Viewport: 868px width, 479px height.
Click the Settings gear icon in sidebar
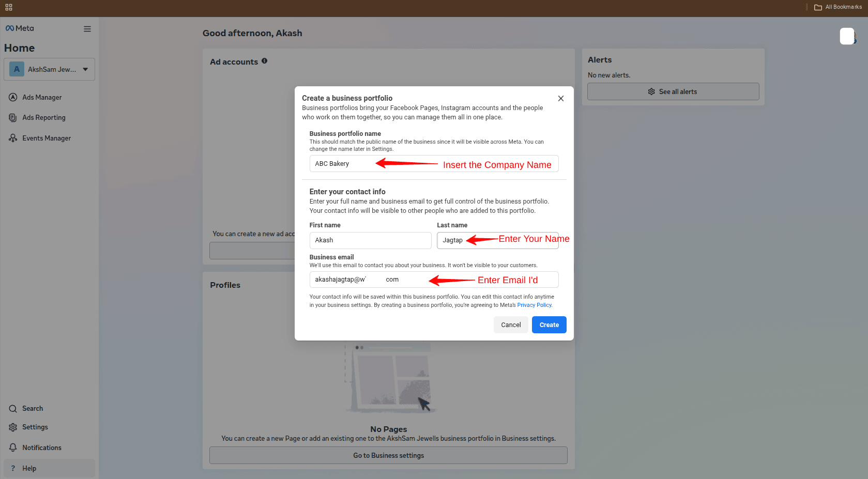[x=13, y=427]
